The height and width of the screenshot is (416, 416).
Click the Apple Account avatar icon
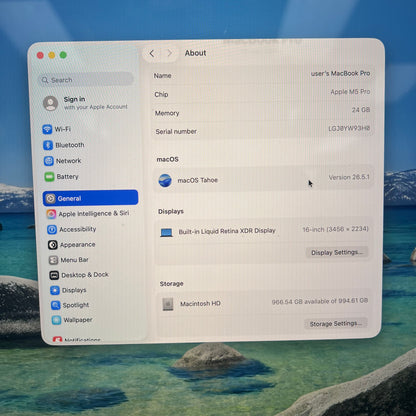click(51, 103)
